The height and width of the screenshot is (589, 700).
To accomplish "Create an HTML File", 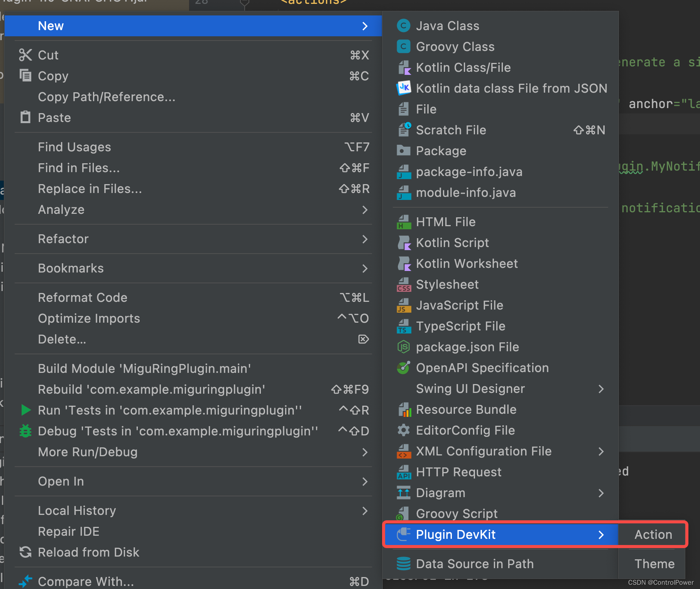I will coord(446,222).
